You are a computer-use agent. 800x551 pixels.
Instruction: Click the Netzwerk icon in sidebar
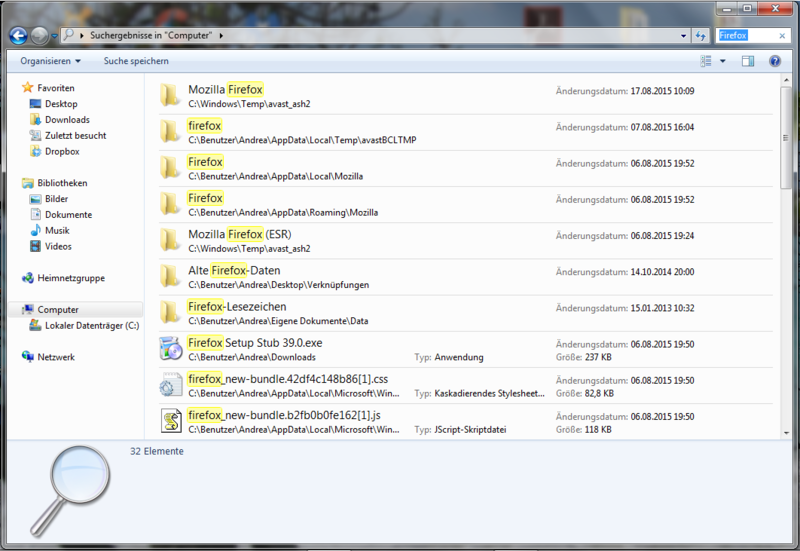point(28,357)
